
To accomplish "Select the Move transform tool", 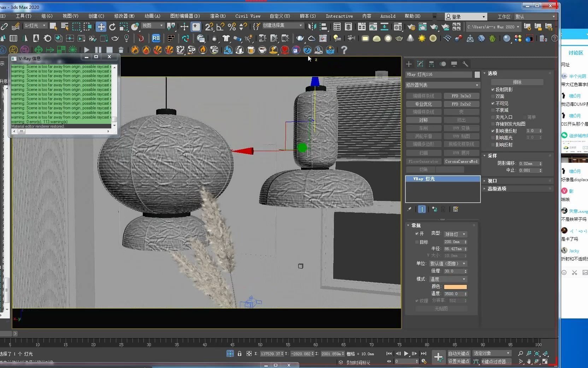I will point(101,27).
